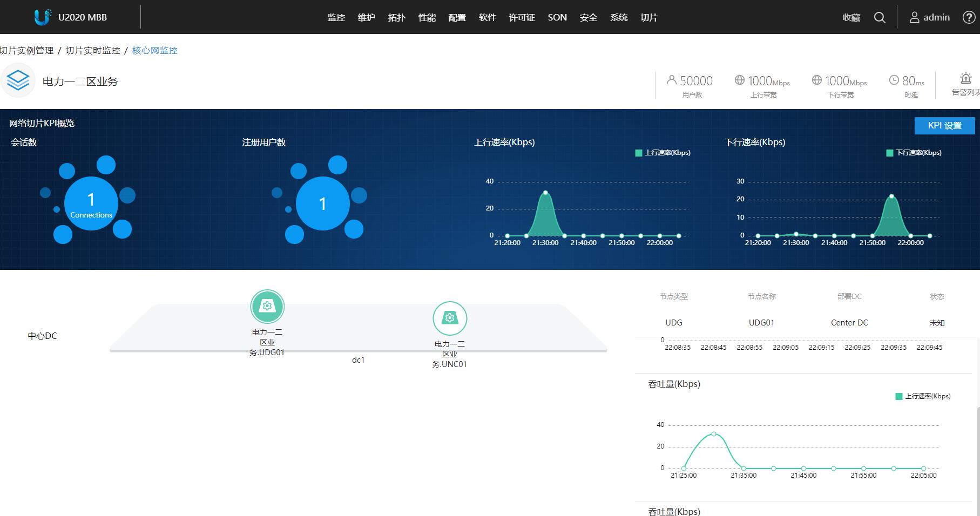The image size is (980, 516).
Task: Expand the 收藏 favorites menu
Action: pyautogui.click(x=851, y=17)
